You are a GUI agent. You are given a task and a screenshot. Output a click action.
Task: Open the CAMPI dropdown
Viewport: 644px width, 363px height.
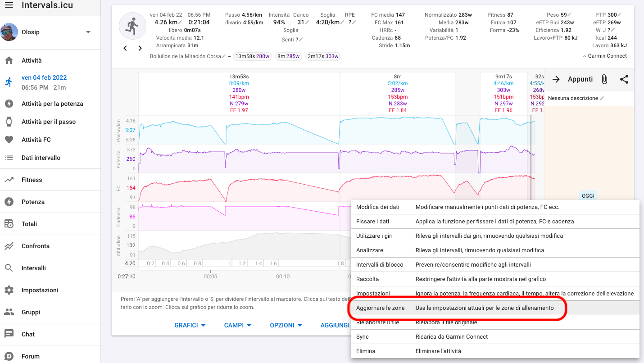pyautogui.click(x=238, y=325)
